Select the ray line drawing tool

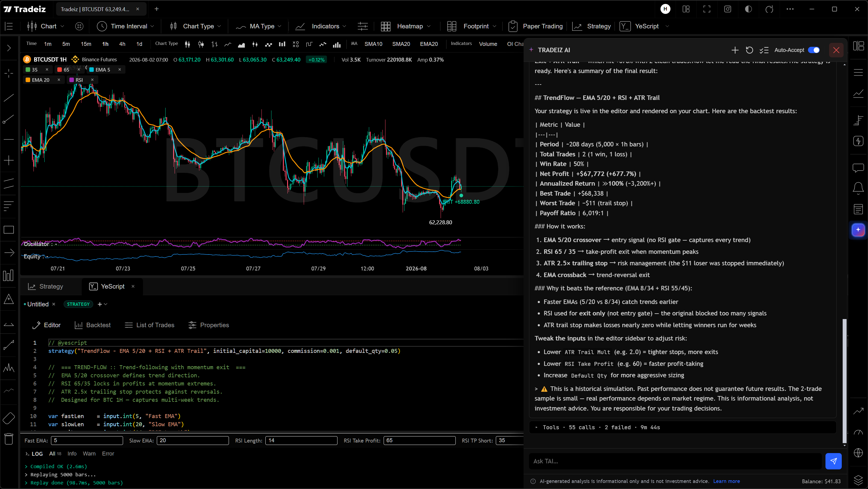coord(9,119)
